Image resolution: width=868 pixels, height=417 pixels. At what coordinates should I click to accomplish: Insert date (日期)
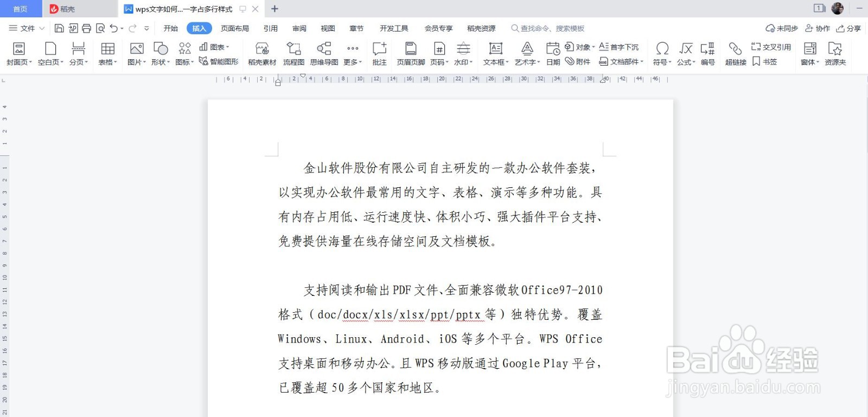553,54
